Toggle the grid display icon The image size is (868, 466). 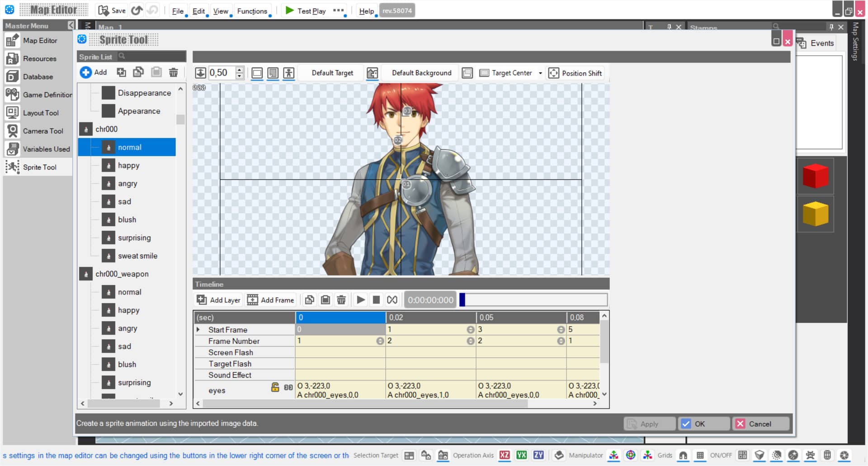(x=700, y=455)
